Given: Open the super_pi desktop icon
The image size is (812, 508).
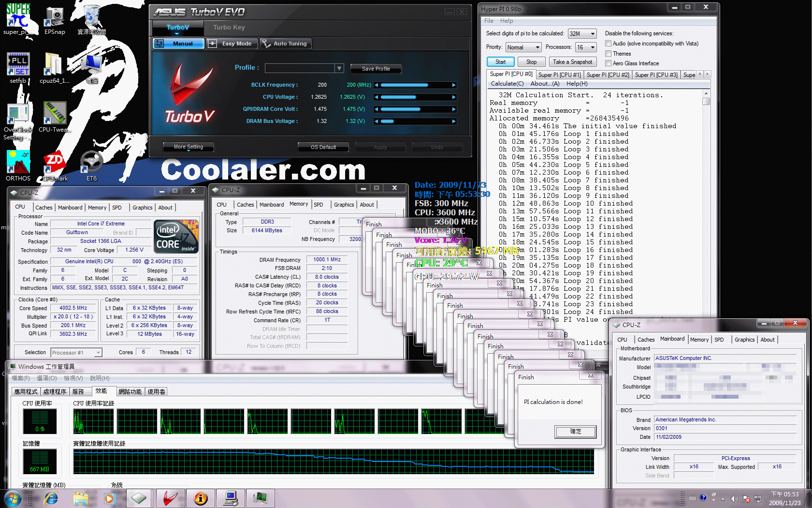Looking at the screenshot, I should coord(18,17).
